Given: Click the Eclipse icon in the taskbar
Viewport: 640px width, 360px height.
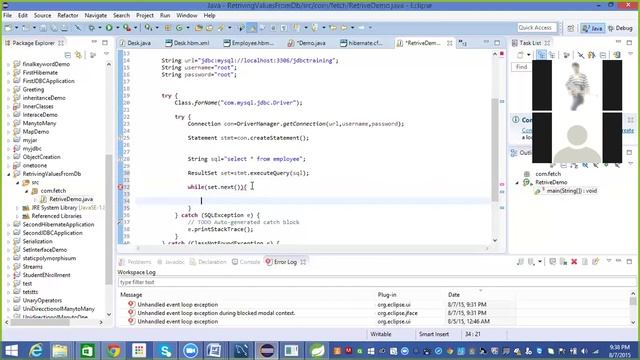Looking at the screenshot, I should pyautogui.click(x=267, y=351).
